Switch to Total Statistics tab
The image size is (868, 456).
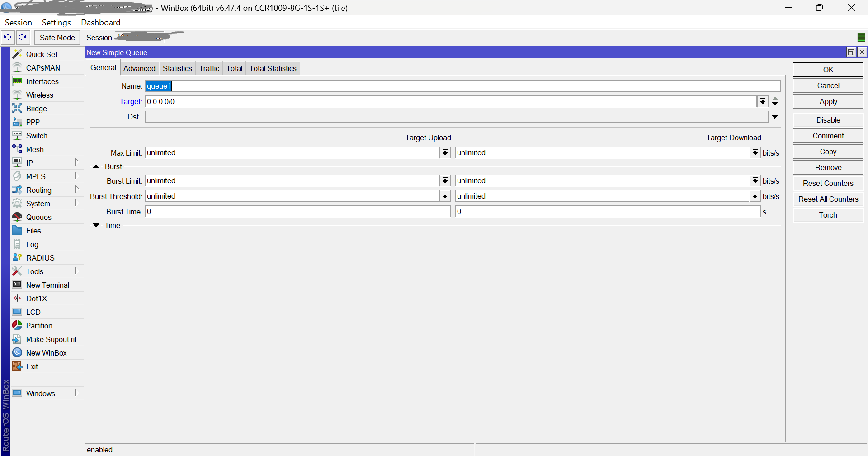[273, 68]
